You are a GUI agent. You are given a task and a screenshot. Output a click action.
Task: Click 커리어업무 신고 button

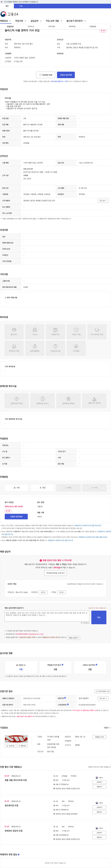pyautogui.click(x=103, y=691)
